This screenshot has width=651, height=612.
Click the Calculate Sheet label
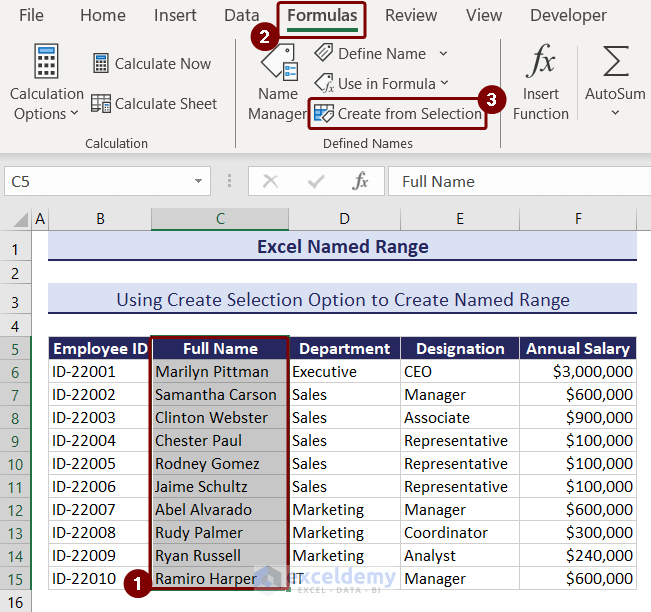point(166,103)
